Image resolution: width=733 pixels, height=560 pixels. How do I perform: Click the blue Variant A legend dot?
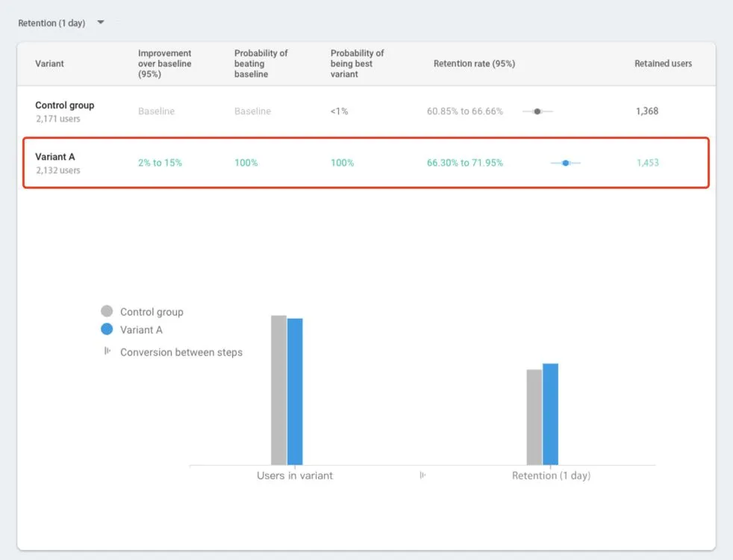point(107,329)
